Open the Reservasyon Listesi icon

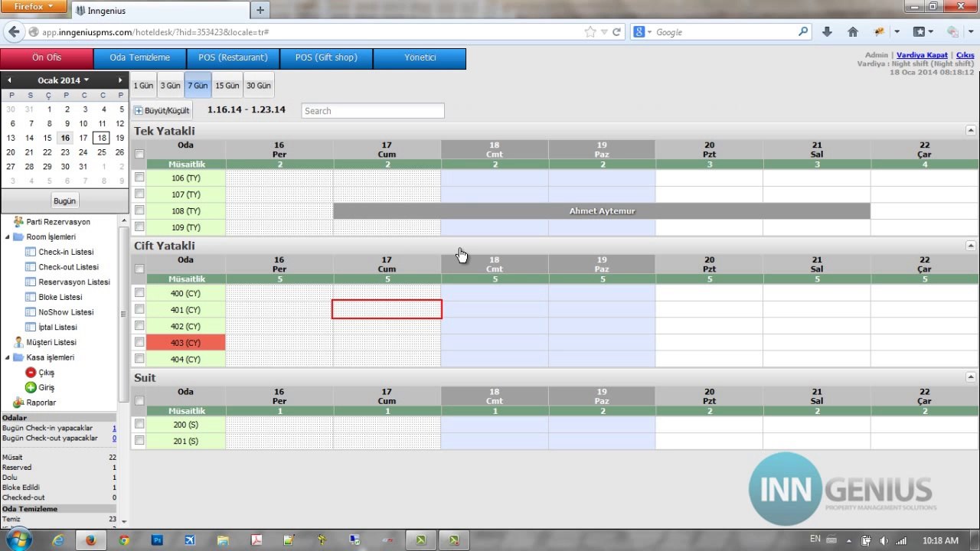coord(31,282)
